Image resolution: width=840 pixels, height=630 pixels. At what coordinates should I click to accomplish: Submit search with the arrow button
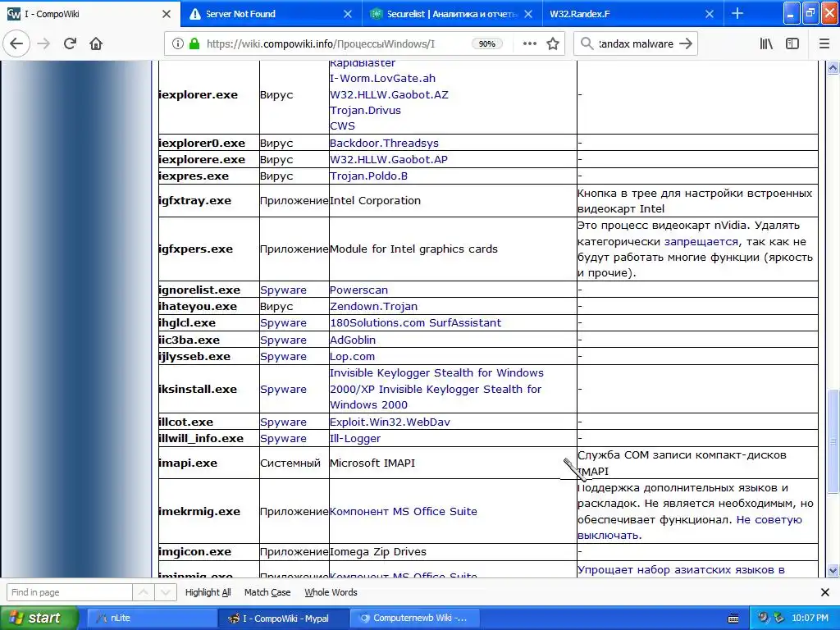(686, 43)
